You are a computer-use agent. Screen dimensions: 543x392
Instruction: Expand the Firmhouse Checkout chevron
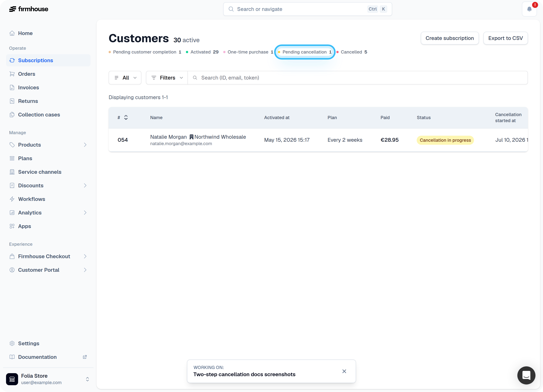click(85, 256)
